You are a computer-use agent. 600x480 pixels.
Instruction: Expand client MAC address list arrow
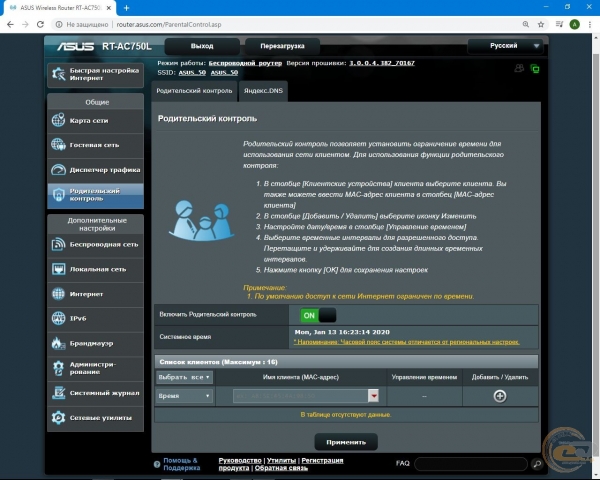point(373,396)
